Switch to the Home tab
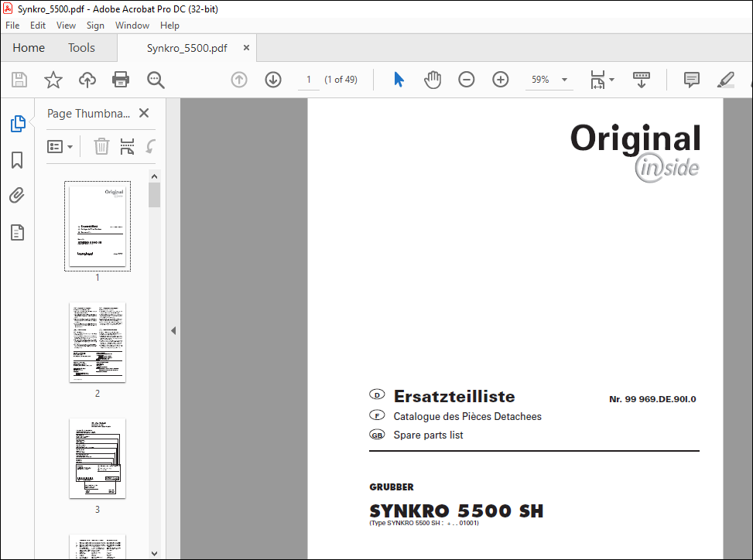The width and height of the screenshot is (753, 560). tap(29, 47)
